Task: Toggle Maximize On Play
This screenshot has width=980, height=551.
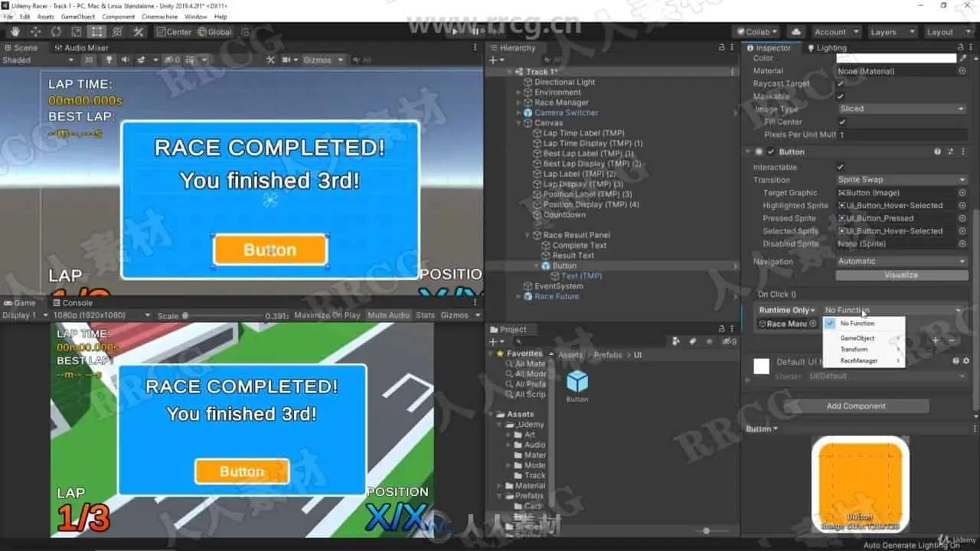Action: pyautogui.click(x=327, y=315)
